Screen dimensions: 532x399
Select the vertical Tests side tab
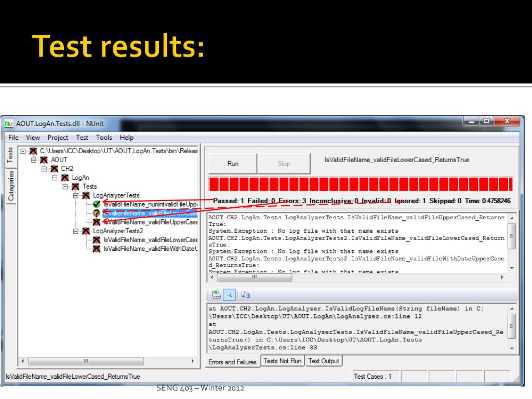tap(10, 155)
